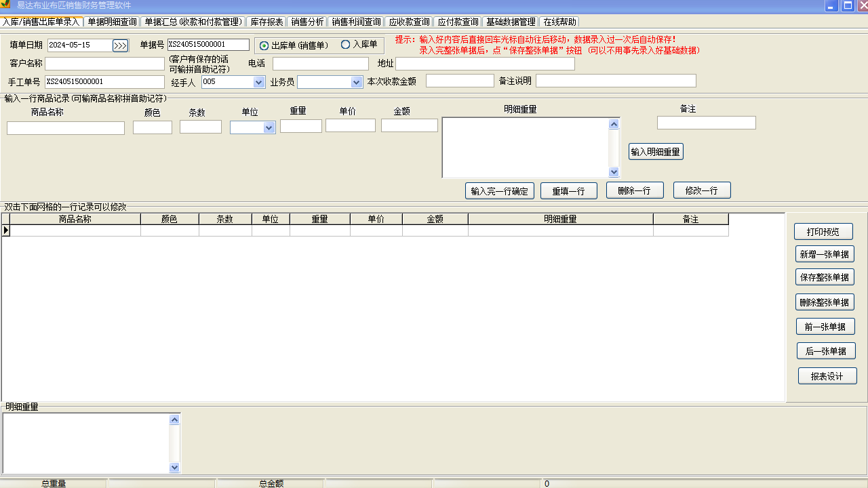Click the 颜色 entry field
This screenshot has height=488, width=868.
coord(153,127)
